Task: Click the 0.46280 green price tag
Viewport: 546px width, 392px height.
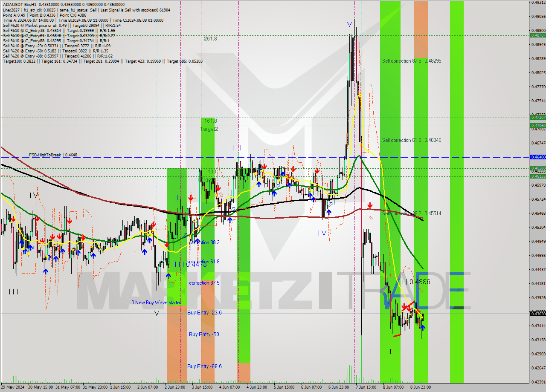Action: tap(537, 168)
